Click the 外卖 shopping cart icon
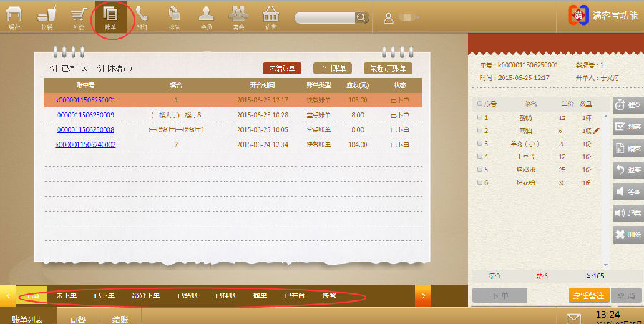The image size is (644, 324). [79, 16]
